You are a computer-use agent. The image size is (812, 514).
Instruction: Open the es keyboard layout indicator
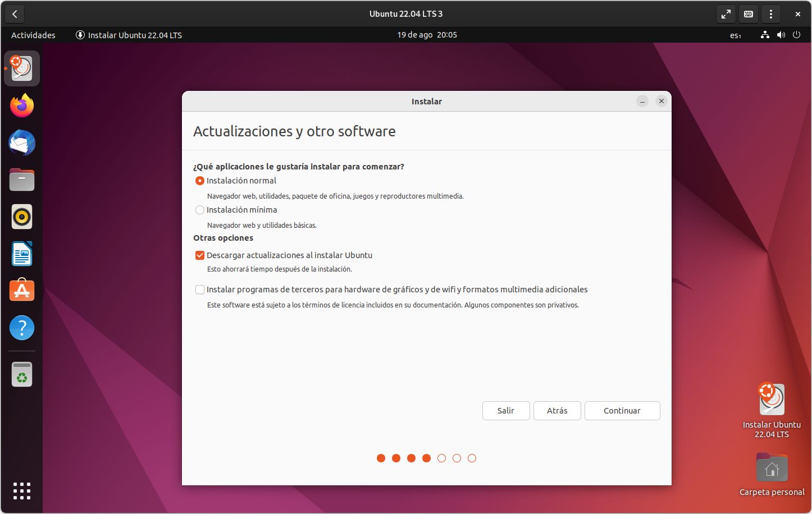click(735, 35)
